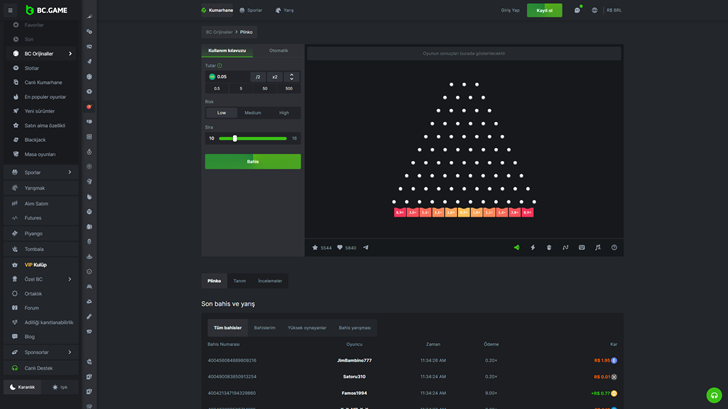Share the game via paper plane icon
This screenshot has height=409, width=728.
click(x=366, y=248)
